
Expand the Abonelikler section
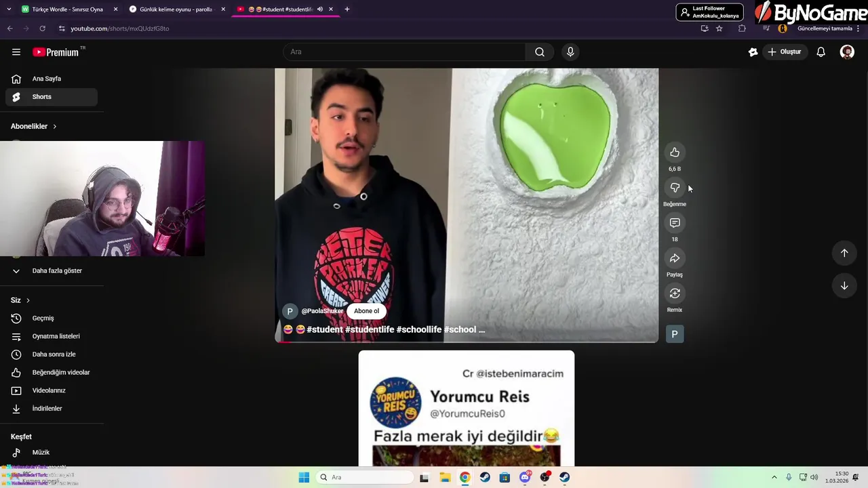[34, 126]
